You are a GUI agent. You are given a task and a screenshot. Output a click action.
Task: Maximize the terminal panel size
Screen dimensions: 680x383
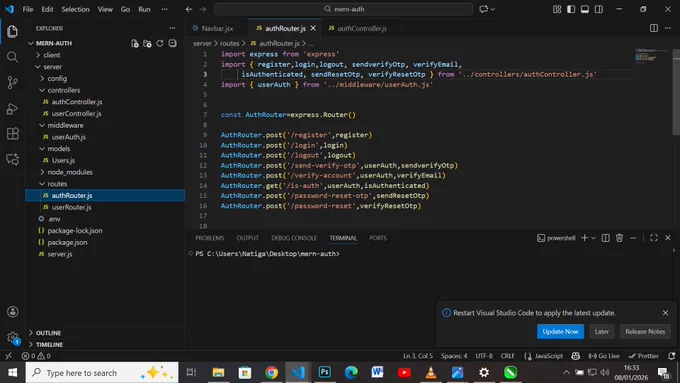(x=654, y=238)
